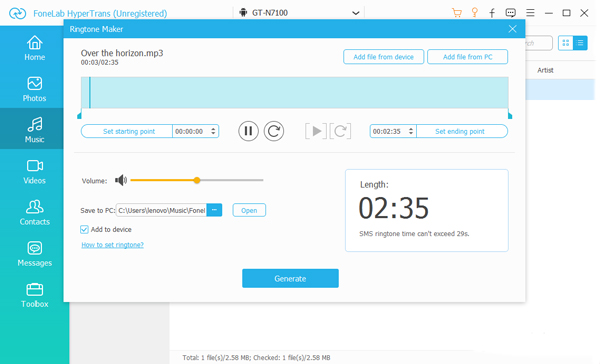Viewport: 600px width, 364px height.
Task: Open the Facebook icon in title bar
Action: (492, 13)
